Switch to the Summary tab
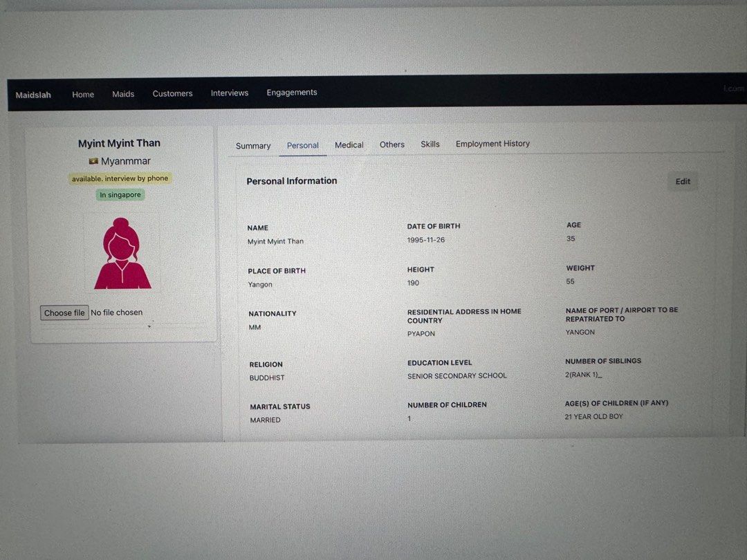The width and height of the screenshot is (747, 560). [253, 146]
